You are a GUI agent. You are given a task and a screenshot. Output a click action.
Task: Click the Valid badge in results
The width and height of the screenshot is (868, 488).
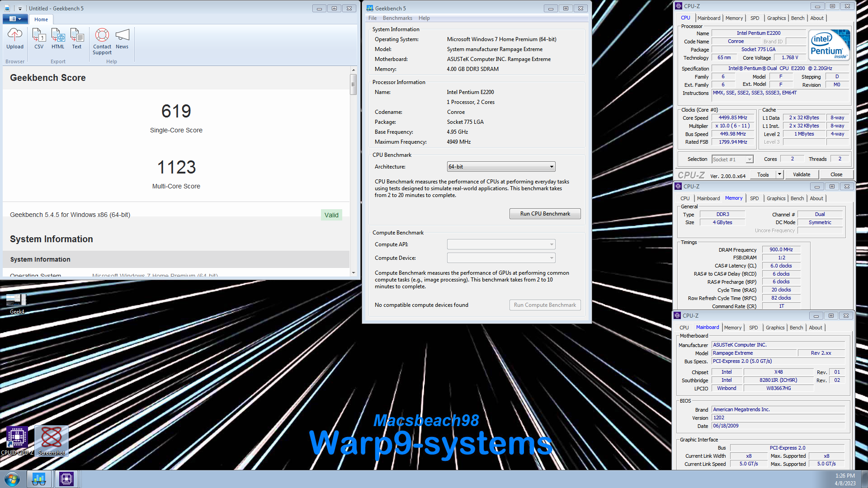pos(331,215)
